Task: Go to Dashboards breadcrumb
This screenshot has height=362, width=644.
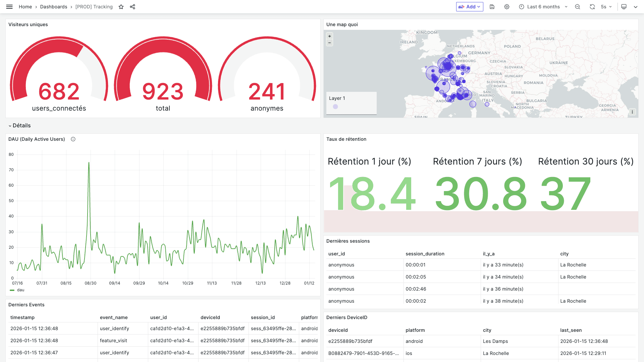Action: (54, 7)
